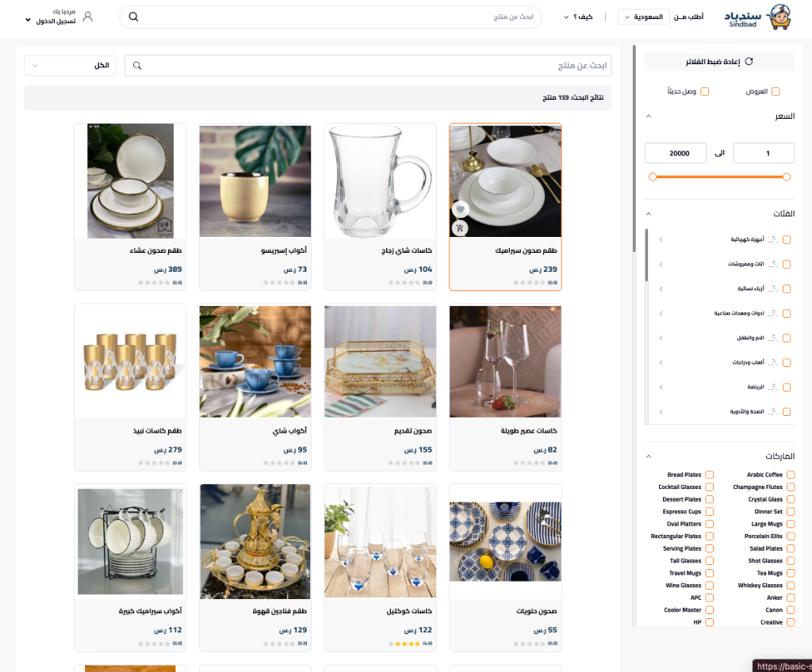Click the reset filters refresh icon
The width and height of the screenshot is (812, 672).
(x=749, y=62)
